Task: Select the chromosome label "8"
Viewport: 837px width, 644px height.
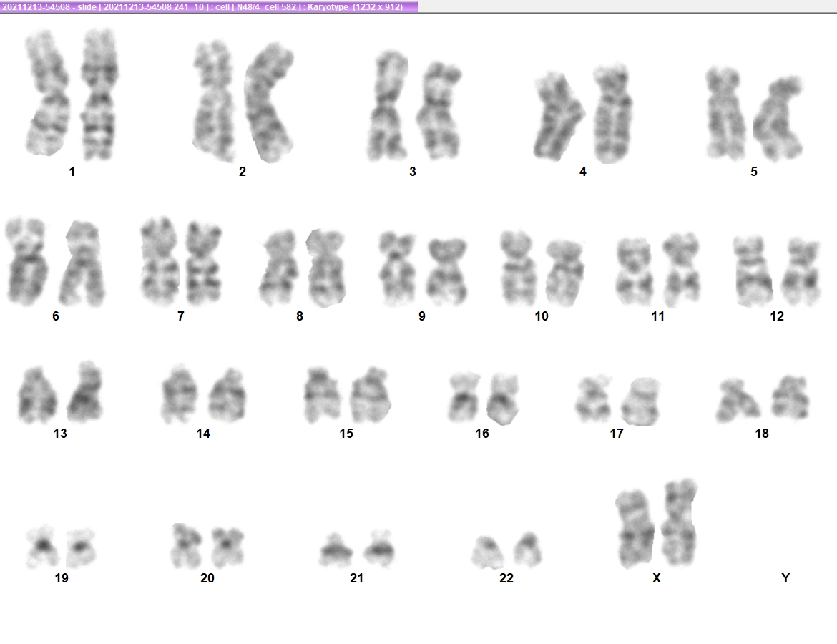Action: tap(300, 317)
